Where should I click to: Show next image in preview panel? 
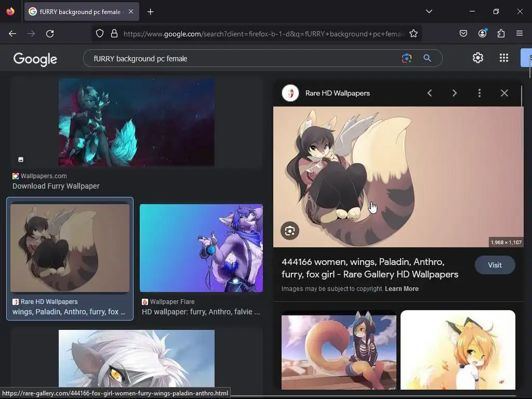click(x=454, y=93)
